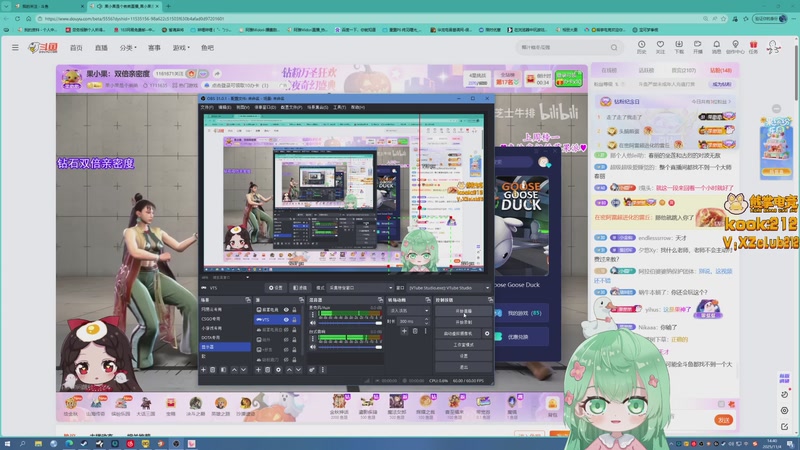Open transition options vertical dots
Viewport: 800px width, 450px height.
(x=426, y=331)
